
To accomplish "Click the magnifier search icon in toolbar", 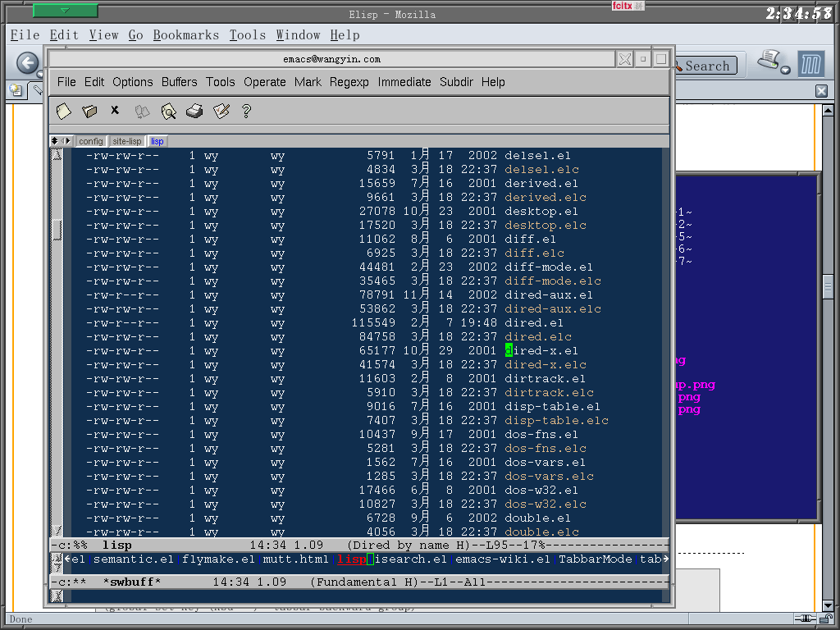I will (x=168, y=111).
